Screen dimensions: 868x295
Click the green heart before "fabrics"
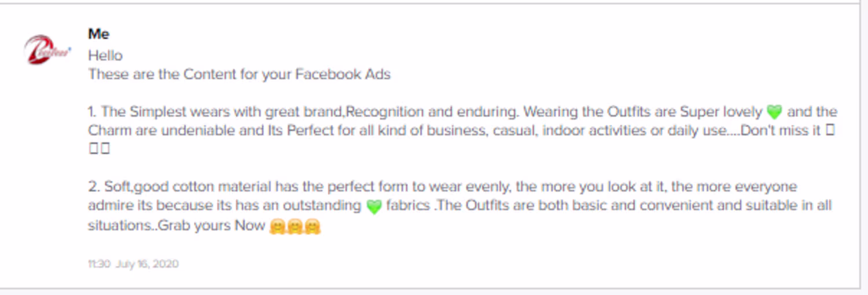pyautogui.click(x=374, y=207)
